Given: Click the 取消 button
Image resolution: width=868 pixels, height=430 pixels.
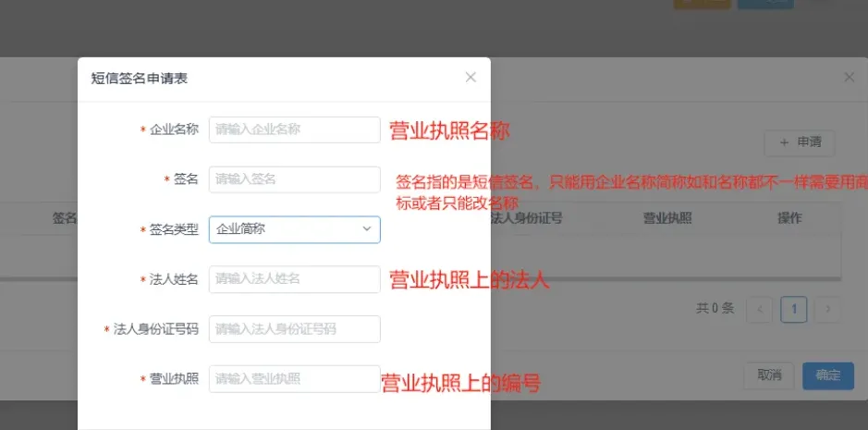Looking at the screenshot, I should point(769,375).
